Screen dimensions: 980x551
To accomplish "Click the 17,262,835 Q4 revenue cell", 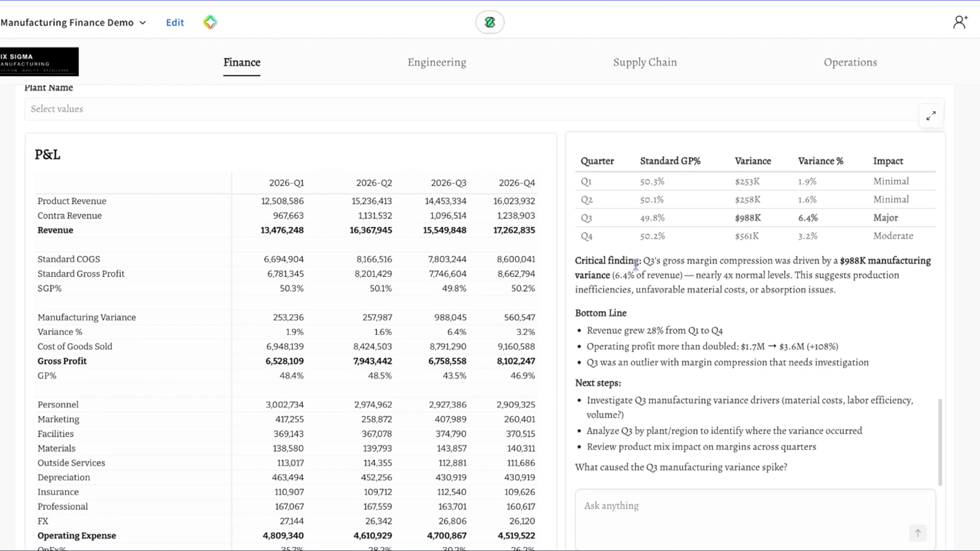I will pos(514,230).
